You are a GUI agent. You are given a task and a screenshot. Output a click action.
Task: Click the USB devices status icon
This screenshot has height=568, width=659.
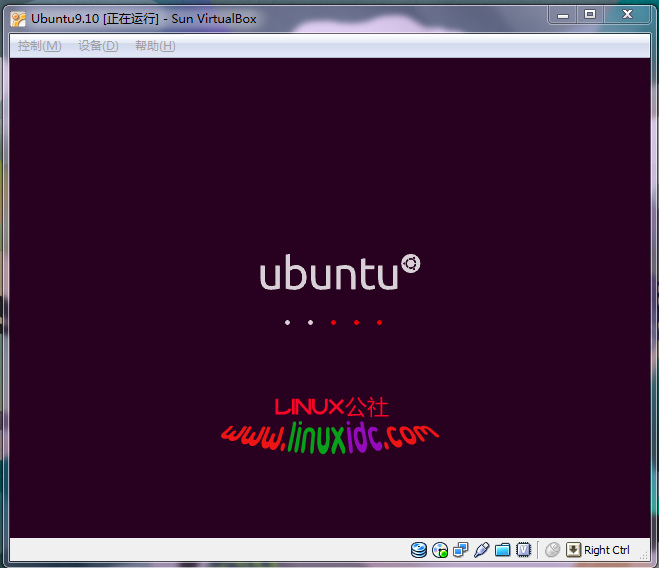coord(482,550)
